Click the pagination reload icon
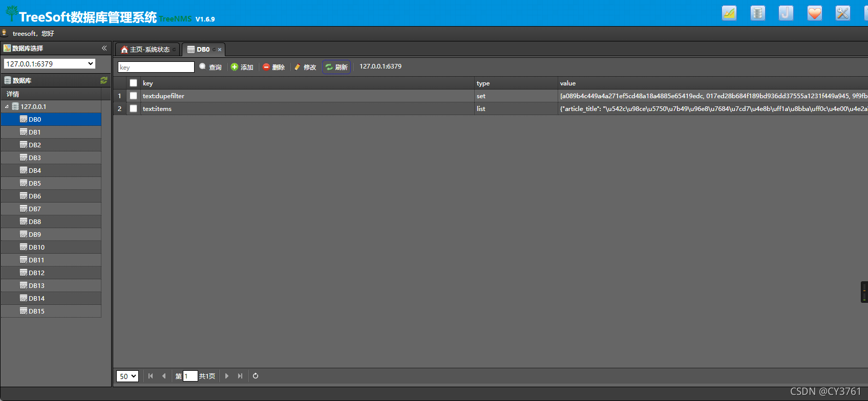 pyautogui.click(x=256, y=376)
